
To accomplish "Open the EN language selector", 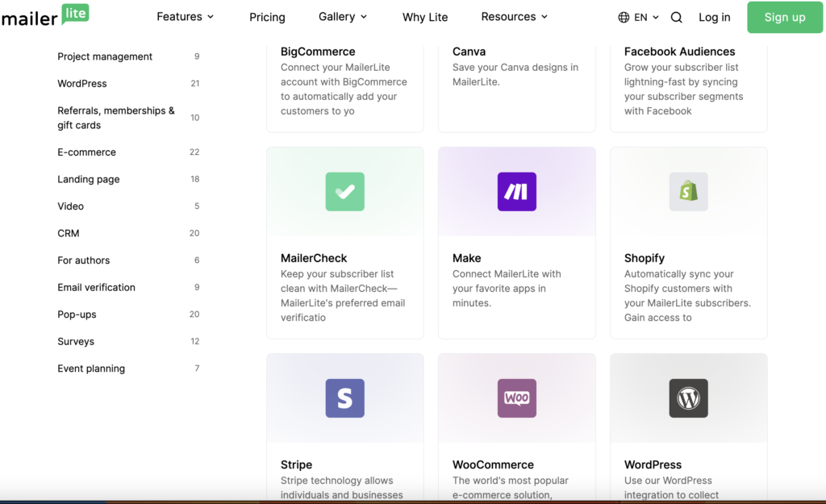I will click(639, 17).
